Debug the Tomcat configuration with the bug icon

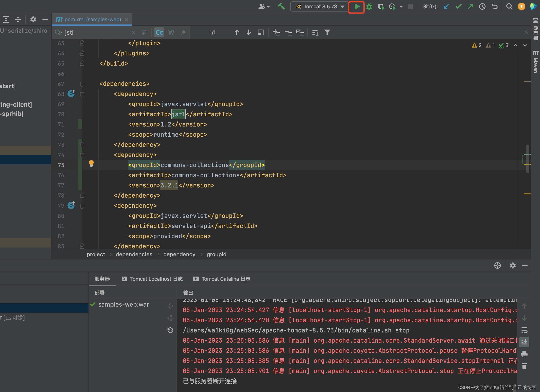369,7
